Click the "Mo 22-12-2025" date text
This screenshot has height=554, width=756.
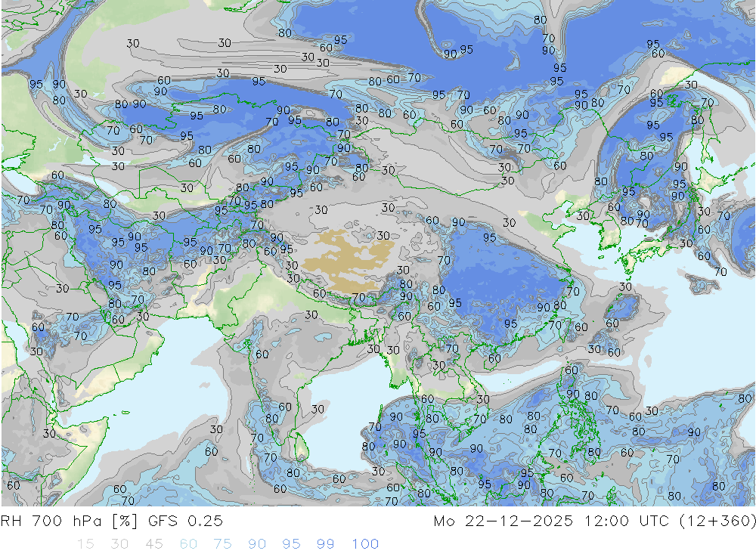[x=503, y=522]
